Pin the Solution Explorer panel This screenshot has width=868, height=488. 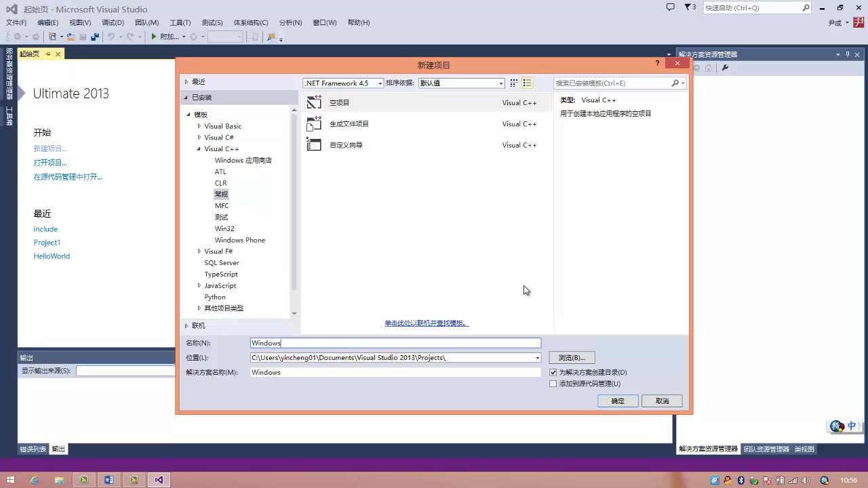click(847, 54)
